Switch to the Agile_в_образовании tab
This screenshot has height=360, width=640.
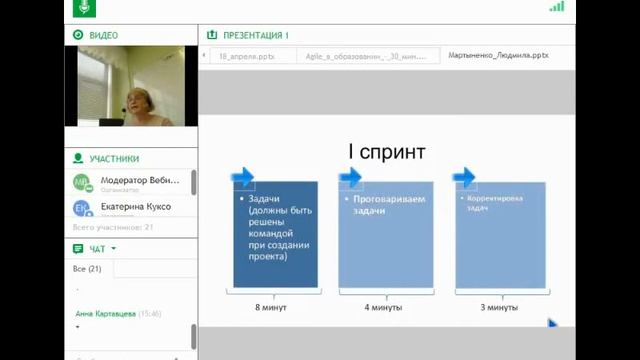coord(368,56)
